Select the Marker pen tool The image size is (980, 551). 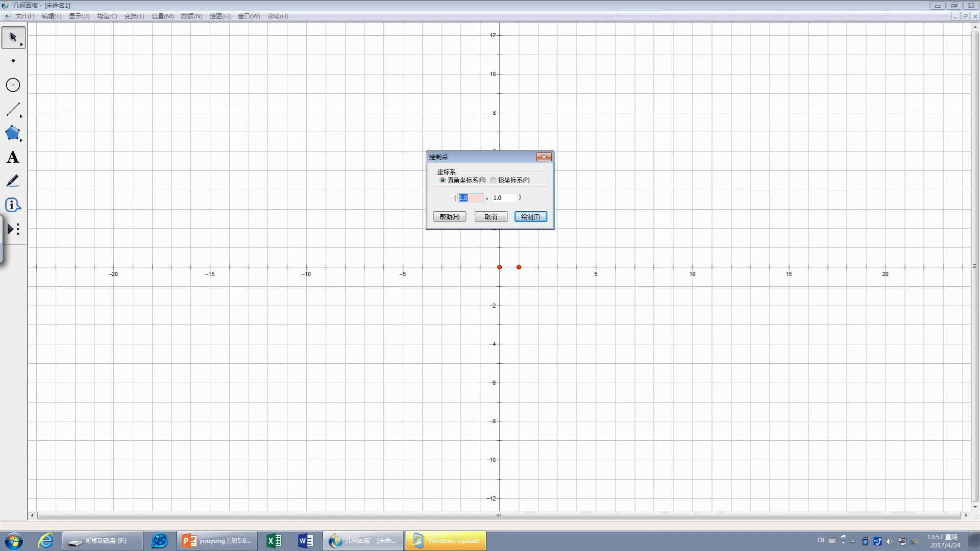click(13, 181)
